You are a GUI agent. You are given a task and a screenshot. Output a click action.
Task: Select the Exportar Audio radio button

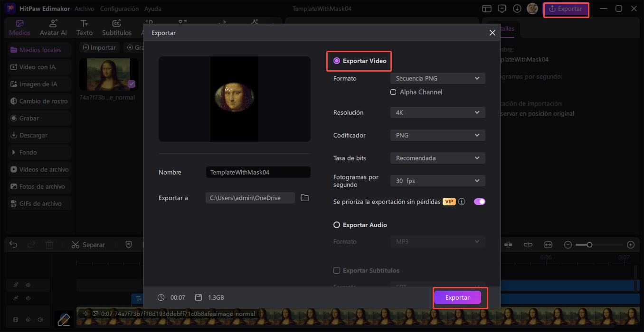tap(337, 225)
